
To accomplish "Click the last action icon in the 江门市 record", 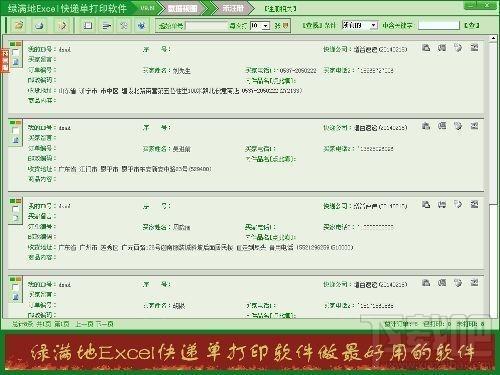I will 474,126.
